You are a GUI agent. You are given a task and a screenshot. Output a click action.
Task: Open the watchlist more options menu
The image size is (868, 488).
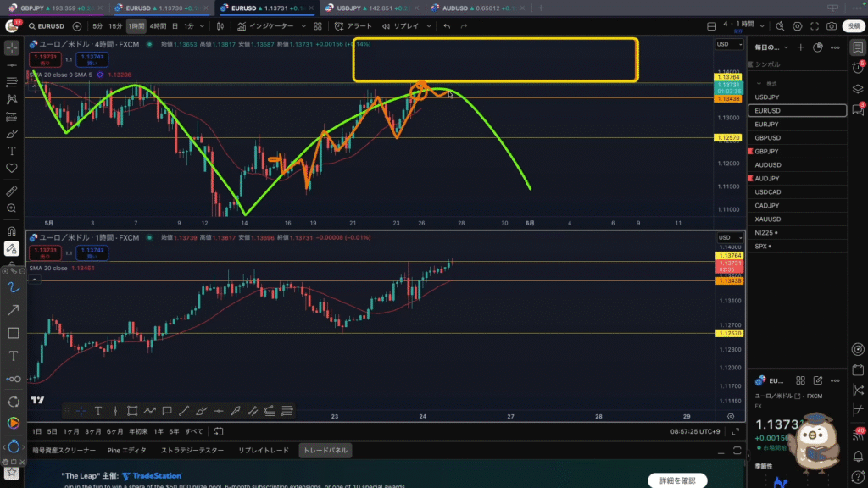coord(835,47)
